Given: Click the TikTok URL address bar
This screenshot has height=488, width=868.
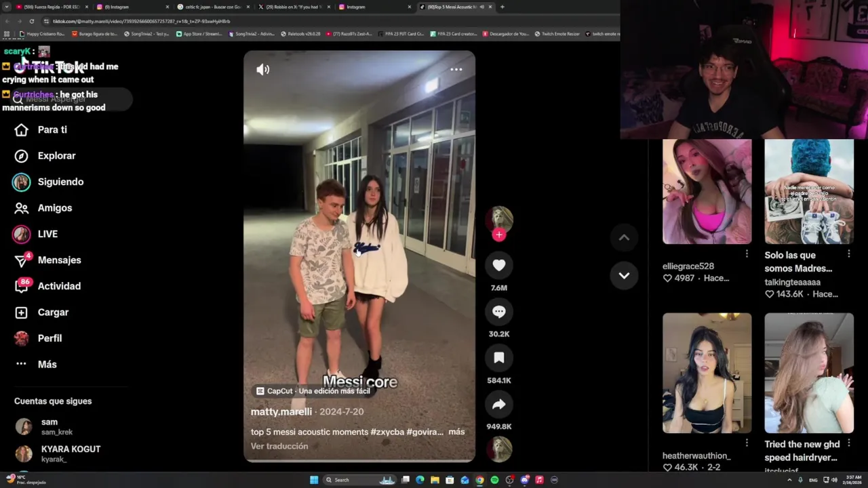Looking at the screenshot, I should coord(325,21).
